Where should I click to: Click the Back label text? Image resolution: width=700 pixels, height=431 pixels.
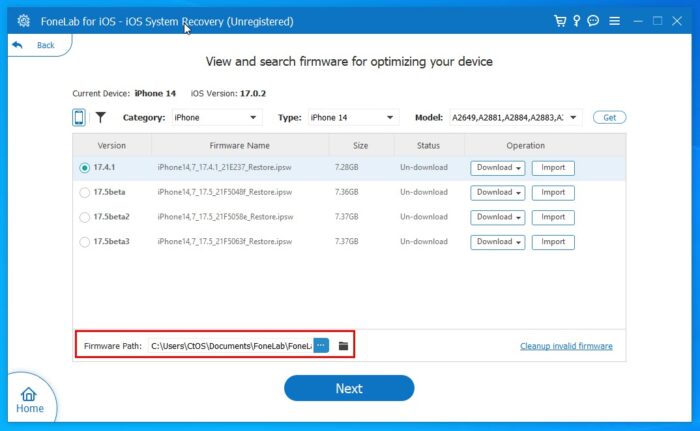46,45
